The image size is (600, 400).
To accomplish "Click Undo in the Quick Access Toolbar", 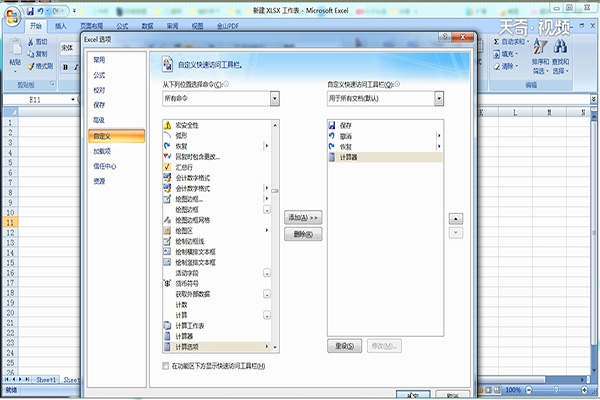I will (40, 11).
